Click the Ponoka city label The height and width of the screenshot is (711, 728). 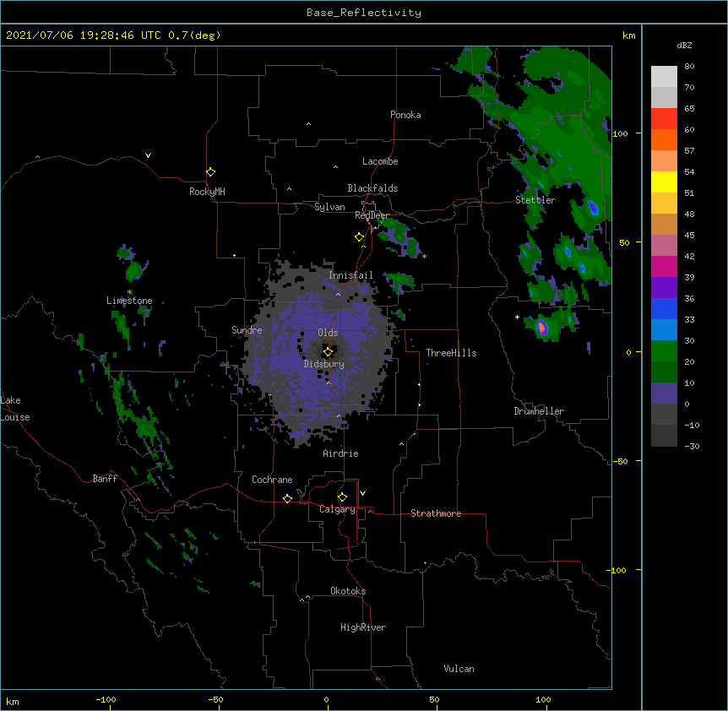tap(405, 115)
